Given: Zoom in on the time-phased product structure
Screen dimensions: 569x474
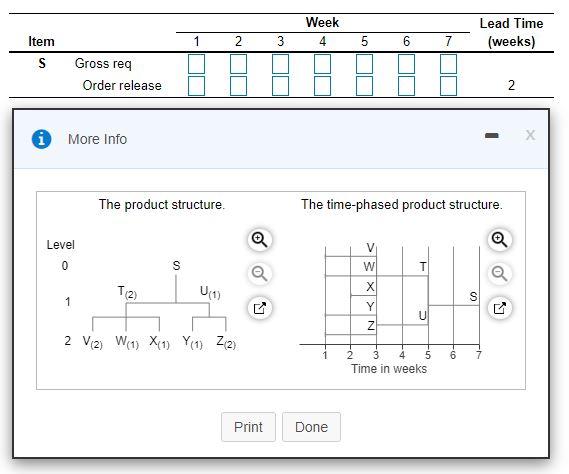Looking at the screenshot, I should [499, 240].
